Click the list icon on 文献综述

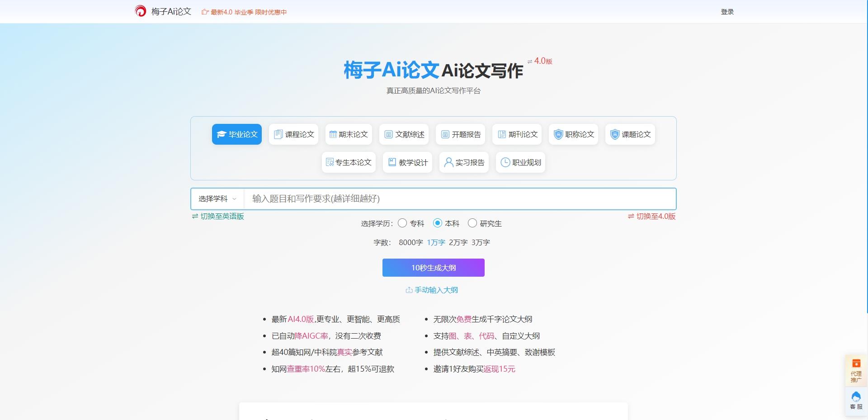click(388, 134)
